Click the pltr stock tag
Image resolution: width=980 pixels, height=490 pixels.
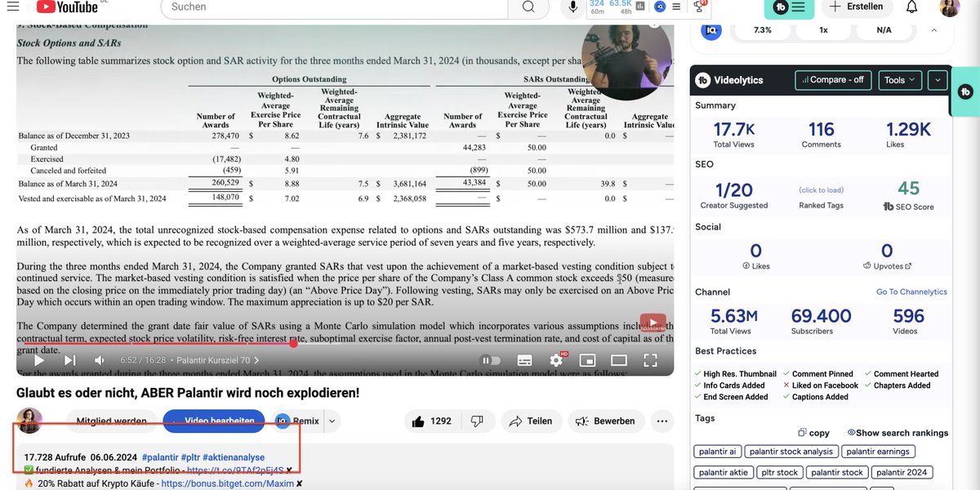[779, 472]
